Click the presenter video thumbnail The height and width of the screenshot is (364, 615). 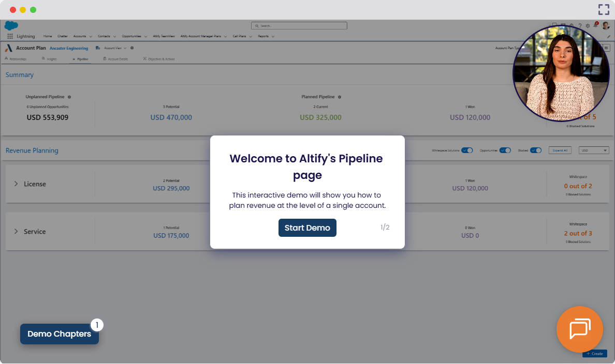561,74
